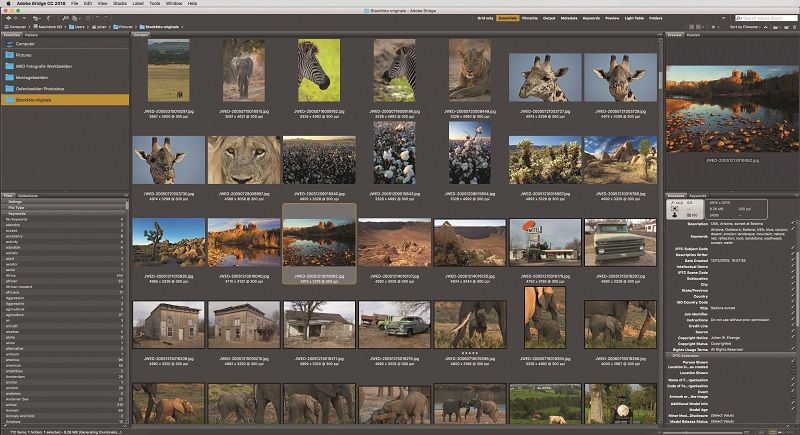Open the Label menu

coord(138,3)
